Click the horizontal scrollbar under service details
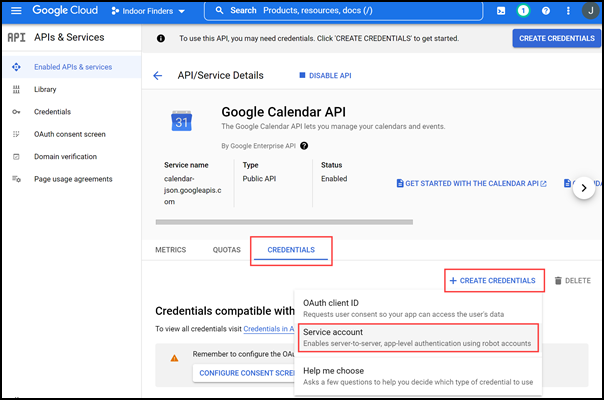Screen dimensions: 604x400 (284, 222)
